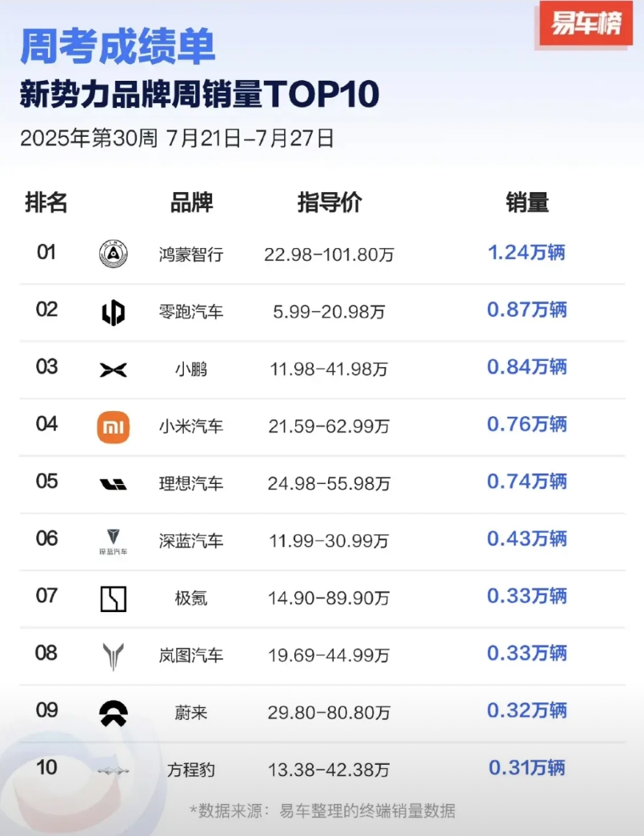This screenshot has height=836, width=644.
Task: Click sales figure 0.31万辆
Action: (526, 768)
